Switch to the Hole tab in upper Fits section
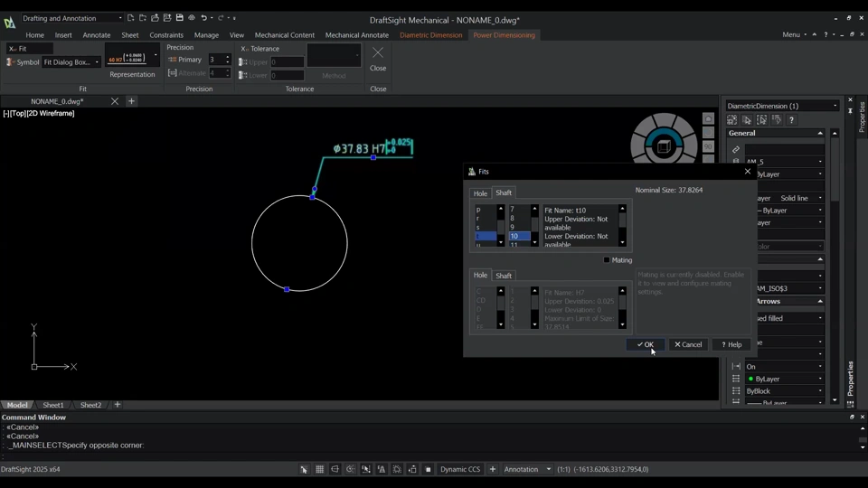Viewport: 868px width, 488px height. (x=480, y=193)
